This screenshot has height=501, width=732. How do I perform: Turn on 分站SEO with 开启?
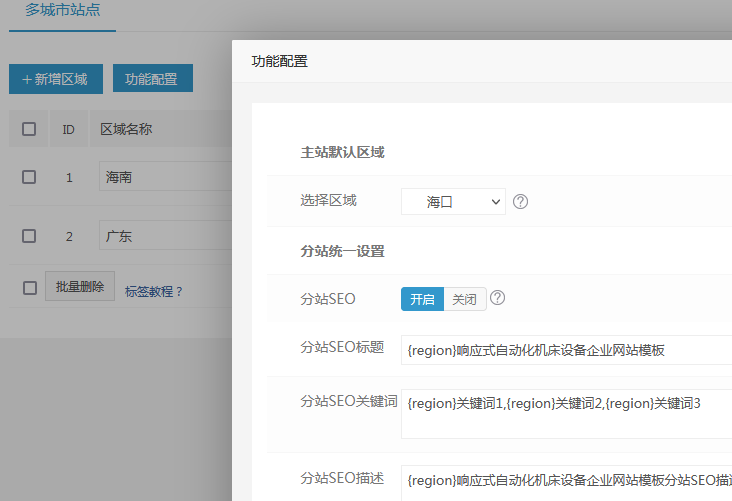point(422,299)
